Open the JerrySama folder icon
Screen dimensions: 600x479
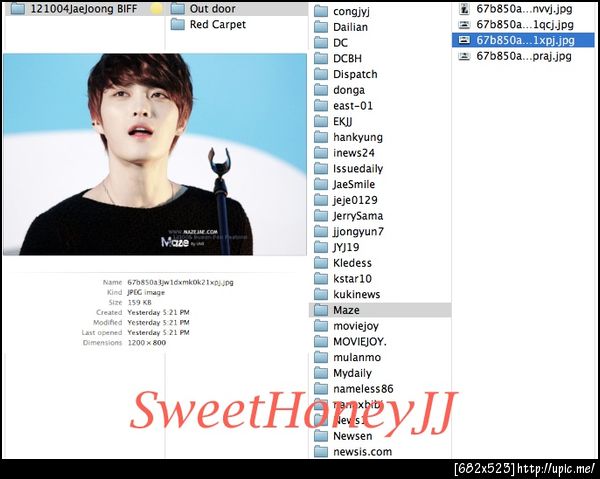point(321,215)
